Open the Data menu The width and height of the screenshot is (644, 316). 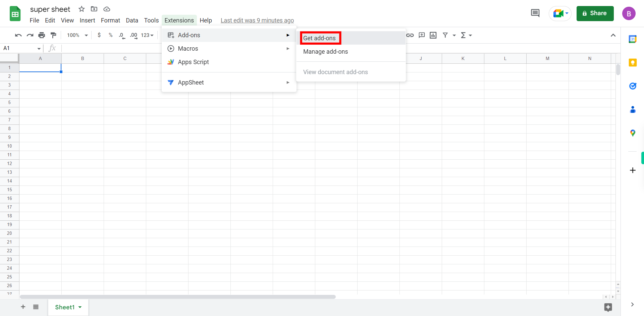(x=132, y=20)
